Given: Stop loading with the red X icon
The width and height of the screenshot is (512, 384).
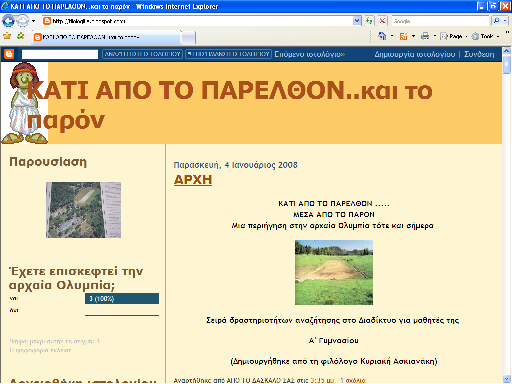Looking at the screenshot, I should (x=382, y=21).
